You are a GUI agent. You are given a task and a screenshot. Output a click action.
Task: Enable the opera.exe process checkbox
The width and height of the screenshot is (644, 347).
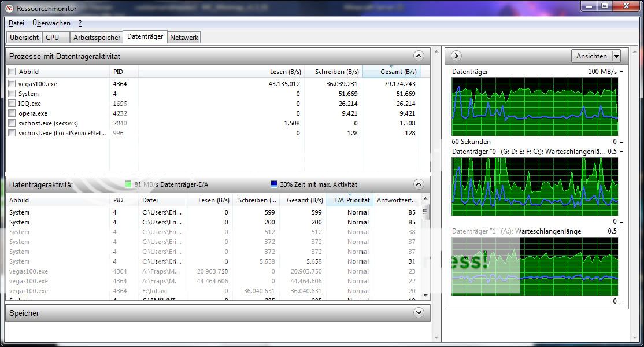12,113
